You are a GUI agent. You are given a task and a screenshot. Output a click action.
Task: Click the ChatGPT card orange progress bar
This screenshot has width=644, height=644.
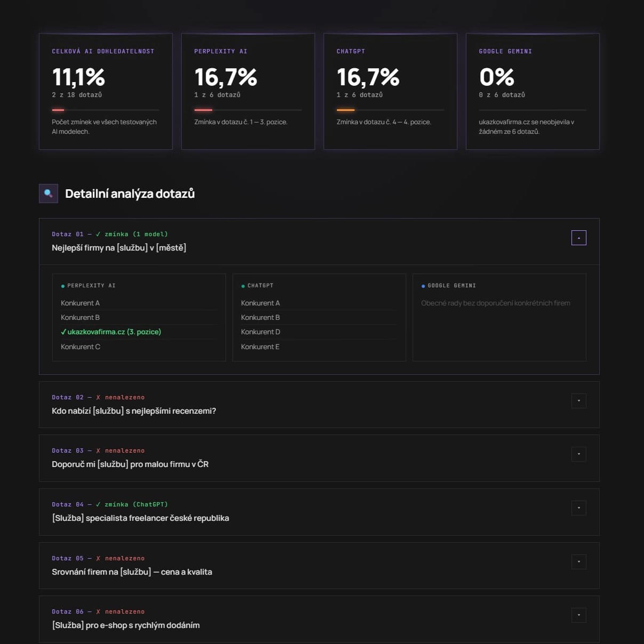pos(390,110)
